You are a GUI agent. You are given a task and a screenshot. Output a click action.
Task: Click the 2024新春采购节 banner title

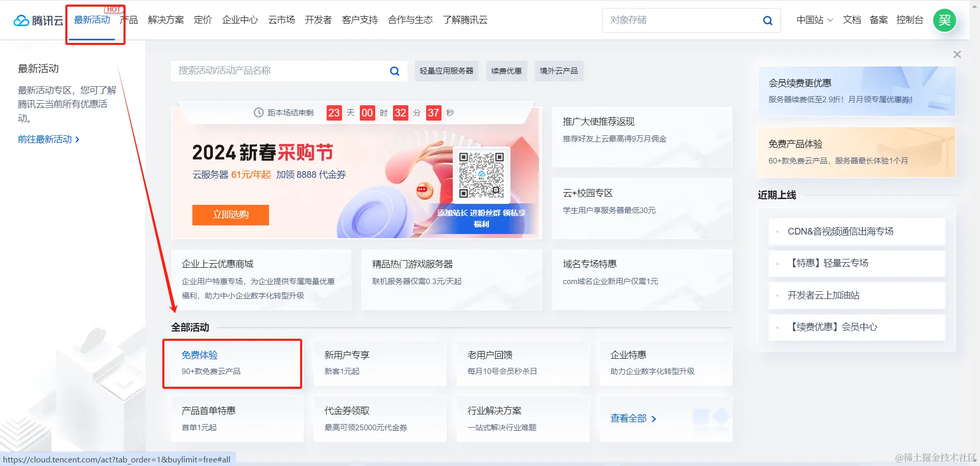point(262,152)
